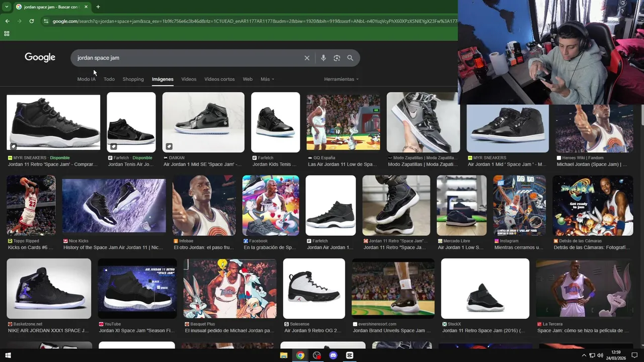Image resolution: width=644 pixels, height=362 pixels.
Task: Click the Google logo
Action: tap(40, 57)
